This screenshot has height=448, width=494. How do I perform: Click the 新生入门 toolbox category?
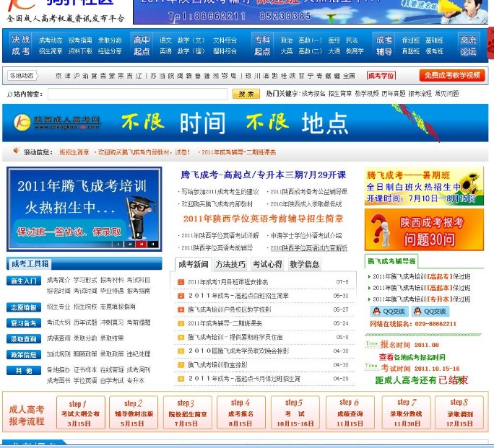coord(24,281)
